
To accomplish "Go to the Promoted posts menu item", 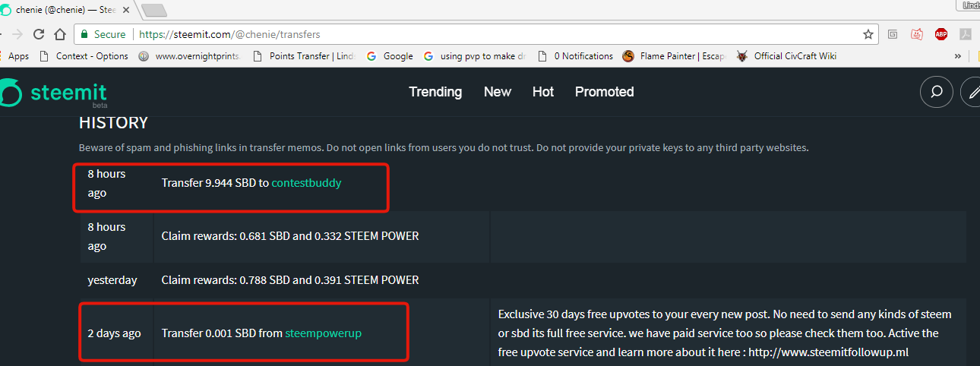I will point(605,92).
